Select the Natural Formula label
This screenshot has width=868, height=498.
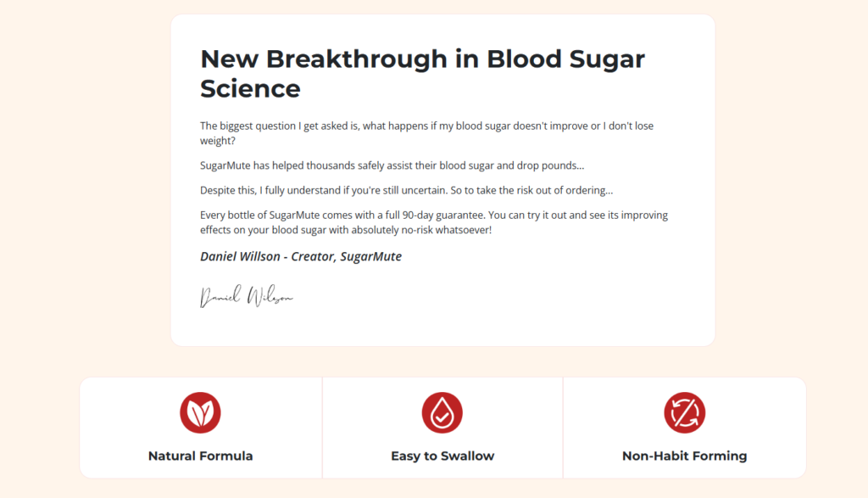coord(200,456)
